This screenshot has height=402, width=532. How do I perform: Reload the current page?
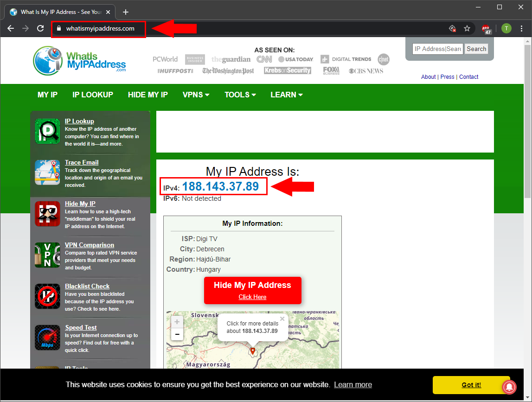click(x=40, y=28)
